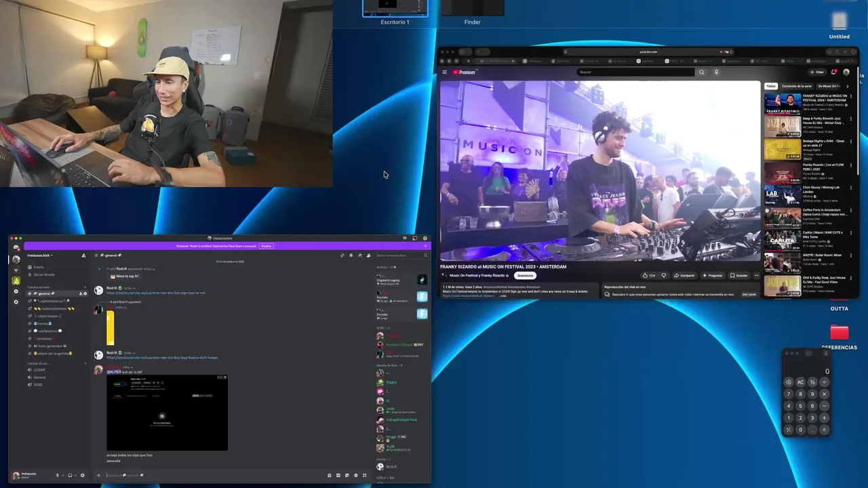868x488 pixels.
Task: Click Abrir panel for live chat replay
Action: pyautogui.click(x=749, y=294)
